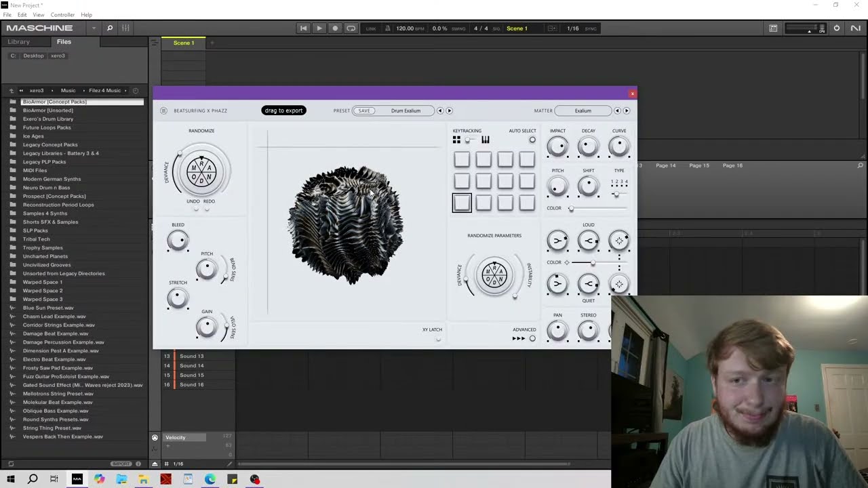Show browser info icon next to IMPORT
This screenshot has height=488, width=868.
(138, 464)
